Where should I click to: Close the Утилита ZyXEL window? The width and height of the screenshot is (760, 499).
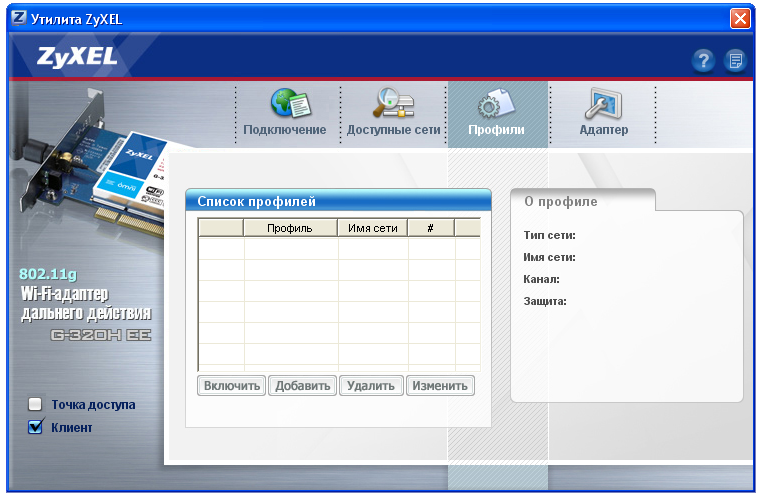[x=740, y=19]
